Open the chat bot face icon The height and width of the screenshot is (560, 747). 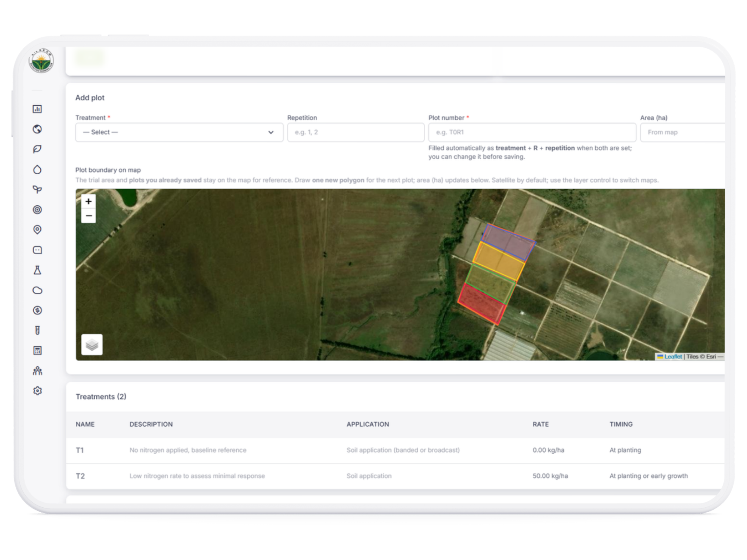(37, 250)
